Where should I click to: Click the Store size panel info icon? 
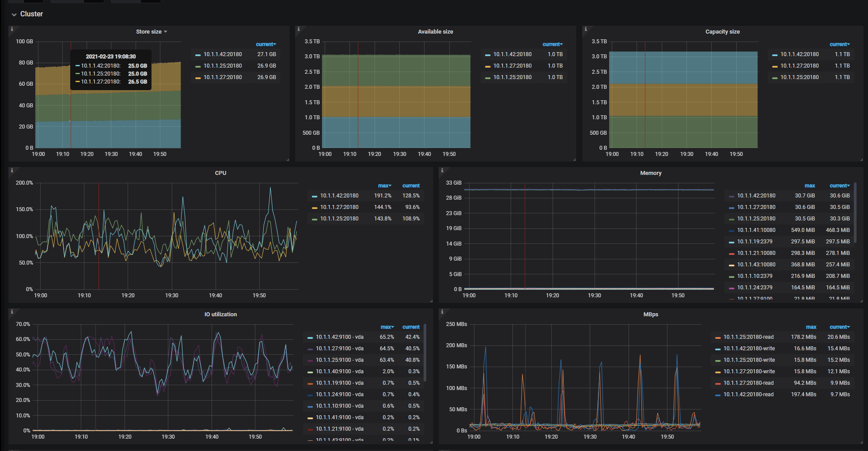tap(12, 29)
